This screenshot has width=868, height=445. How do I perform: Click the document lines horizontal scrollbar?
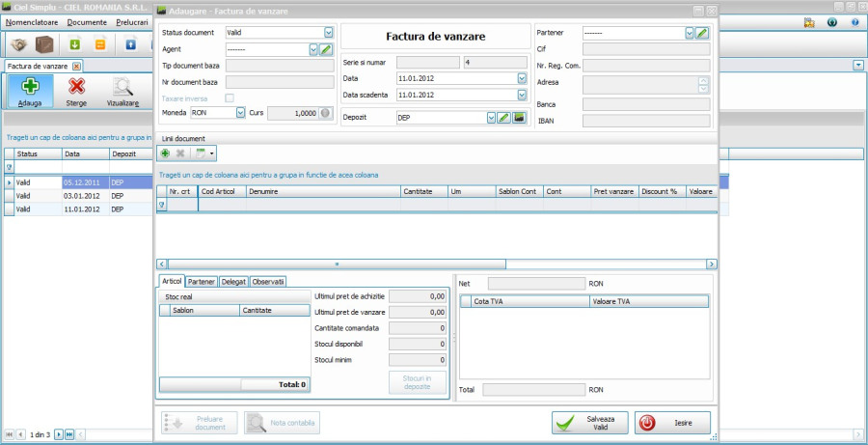point(436,264)
